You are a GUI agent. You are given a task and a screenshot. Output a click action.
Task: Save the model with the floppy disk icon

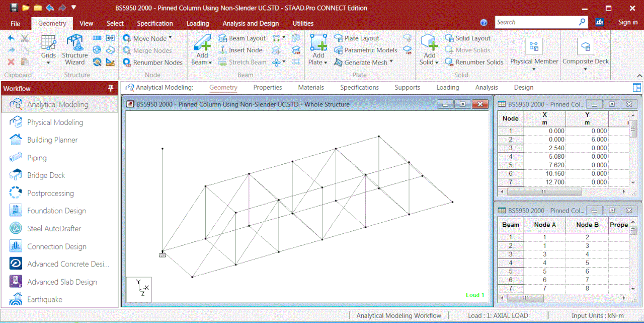(14, 8)
